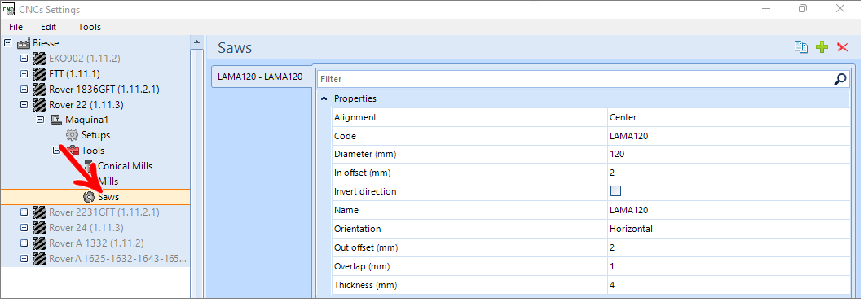Select the LAMA120 - LAMA120 tab
Screen dimensions: 868x302
pyautogui.click(x=260, y=77)
